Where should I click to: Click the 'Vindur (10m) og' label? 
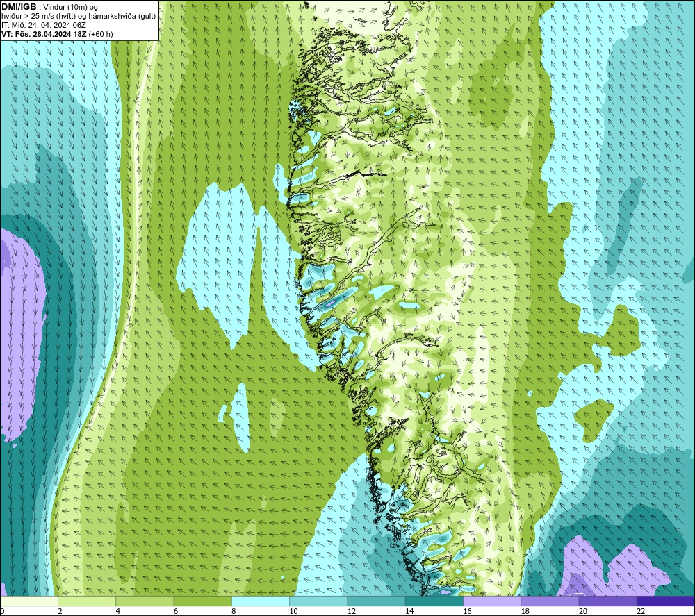pyautogui.click(x=70, y=7)
